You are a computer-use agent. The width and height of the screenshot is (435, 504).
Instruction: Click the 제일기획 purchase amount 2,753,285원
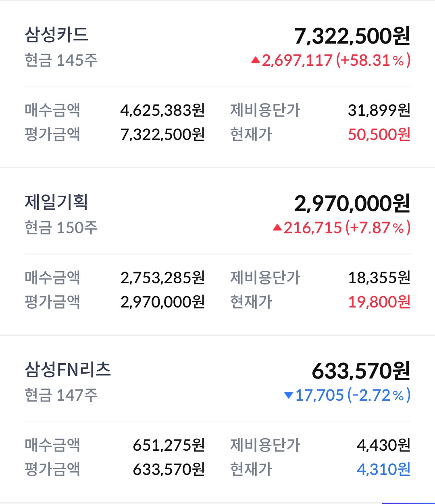pyautogui.click(x=162, y=278)
